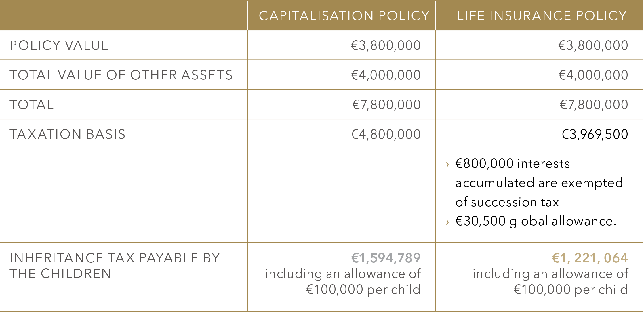The height and width of the screenshot is (313, 644).
Task: Select the Total Value of Other Assets label
Action: 121,75
